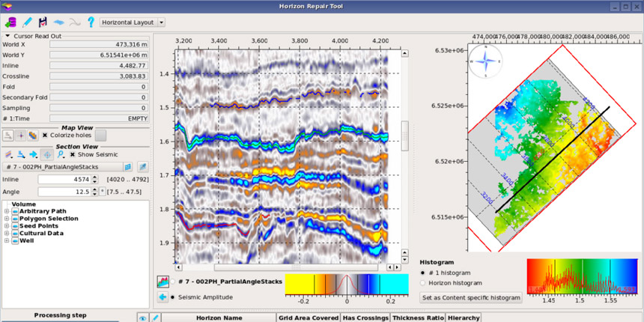This screenshot has height=322, width=644.
Task: Collapse the Cursor Read Out section
Action: pos(7,35)
